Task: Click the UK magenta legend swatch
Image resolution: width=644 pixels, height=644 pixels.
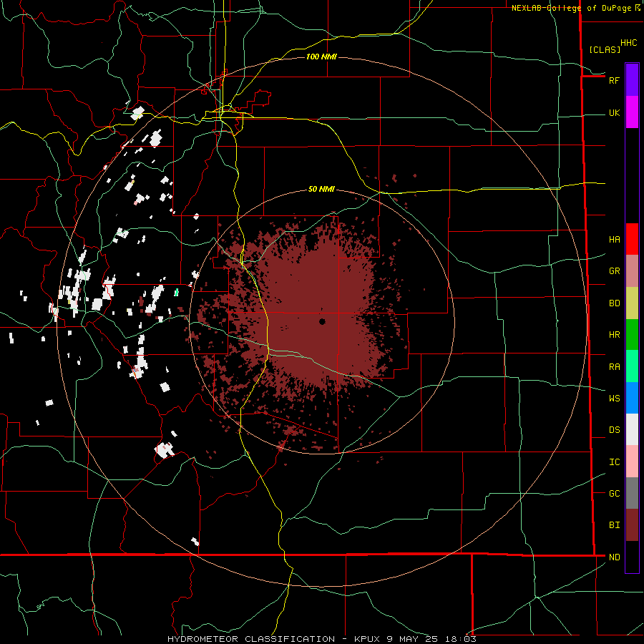Action: coord(632,112)
